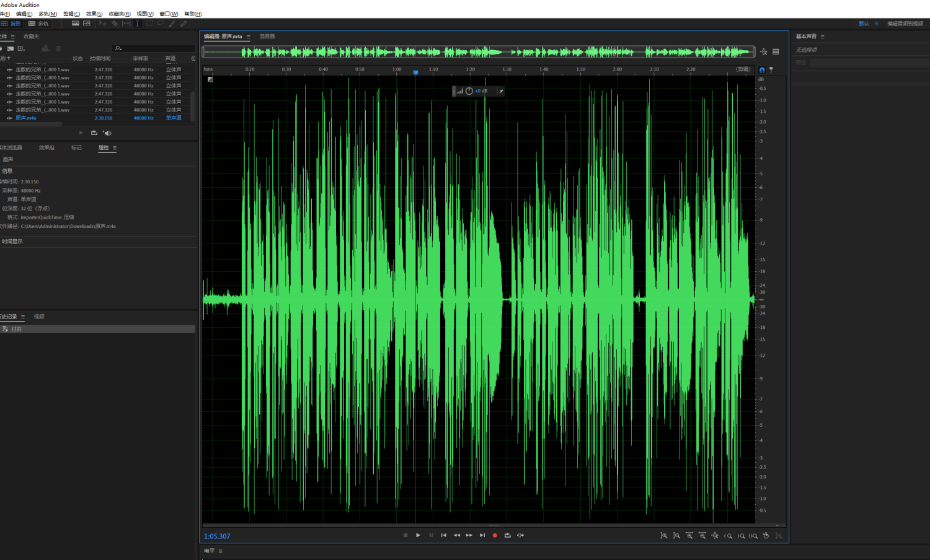Switch to the 多轨 multitrack view

pos(38,24)
